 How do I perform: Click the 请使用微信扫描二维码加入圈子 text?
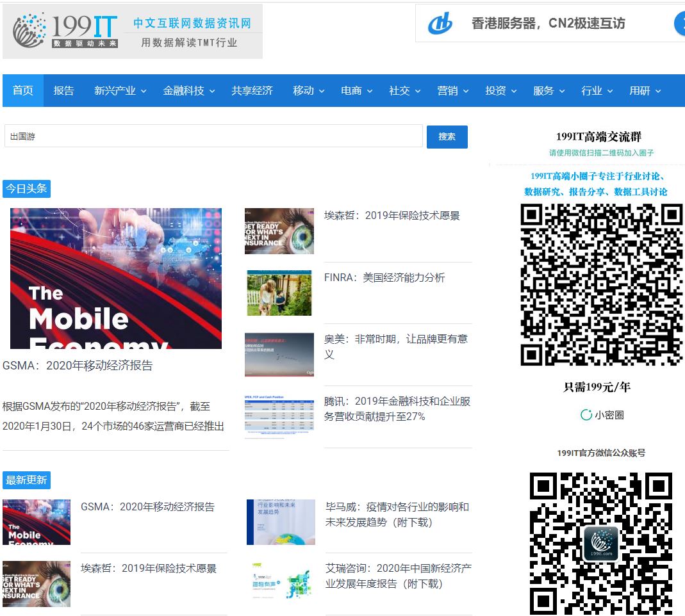tap(601, 153)
